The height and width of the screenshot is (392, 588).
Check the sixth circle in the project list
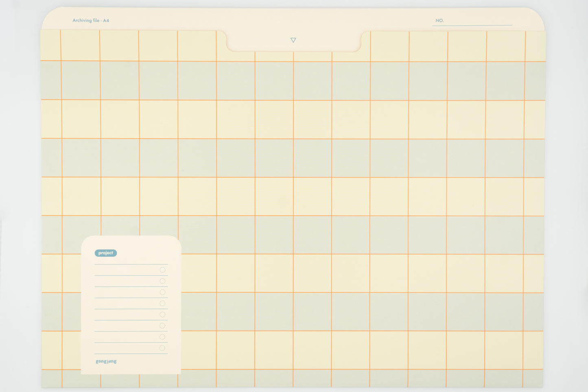pos(162,326)
